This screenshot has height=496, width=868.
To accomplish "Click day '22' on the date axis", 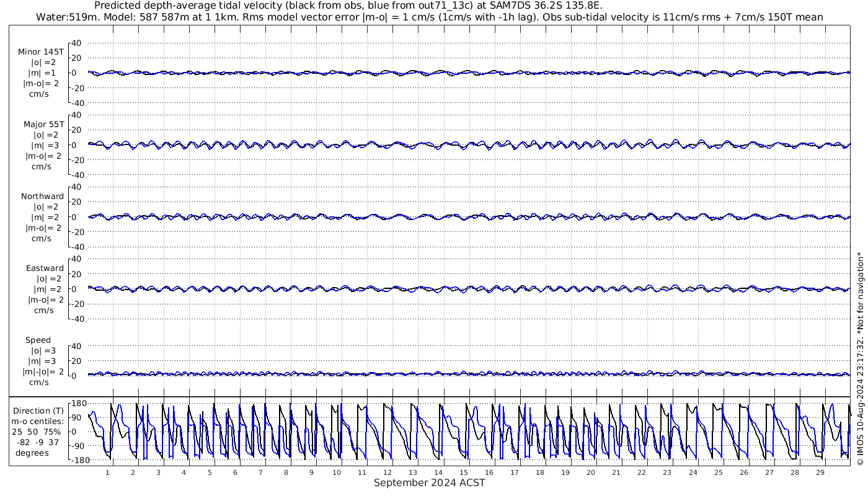I will [x=642, y=472].
